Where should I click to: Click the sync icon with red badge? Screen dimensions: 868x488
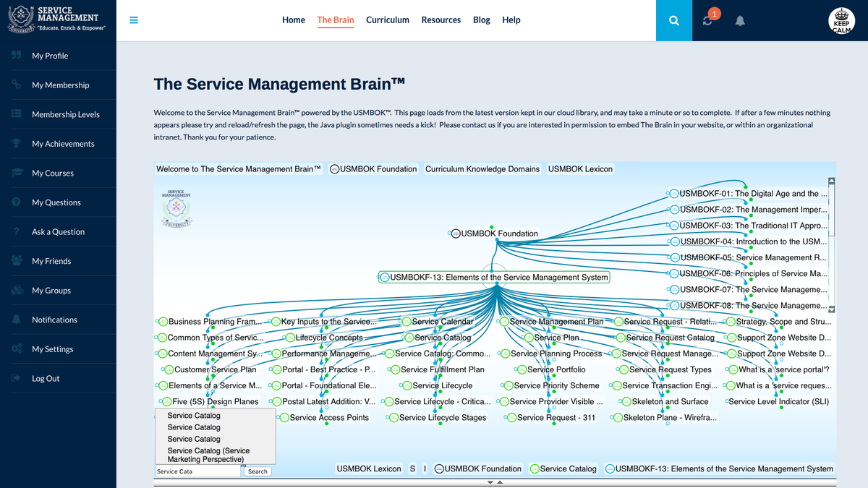tap(707, 22)
